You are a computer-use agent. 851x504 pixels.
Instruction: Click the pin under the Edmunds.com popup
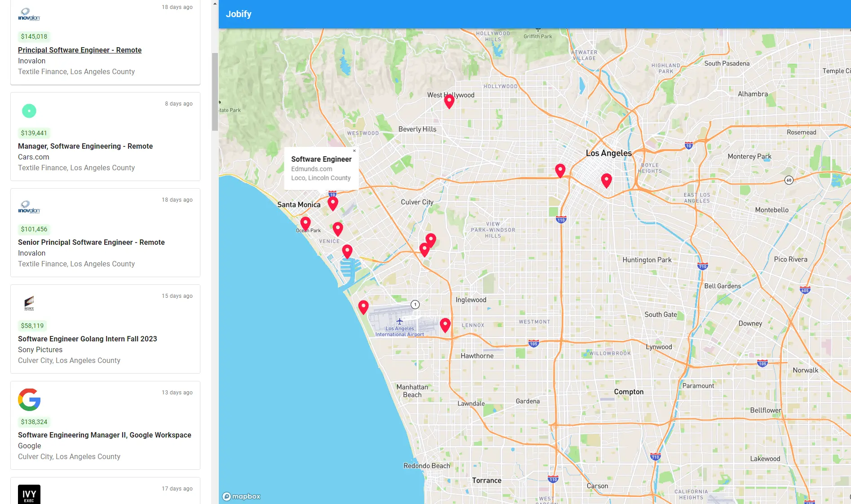pyautogui.click(x=332, y=203)
